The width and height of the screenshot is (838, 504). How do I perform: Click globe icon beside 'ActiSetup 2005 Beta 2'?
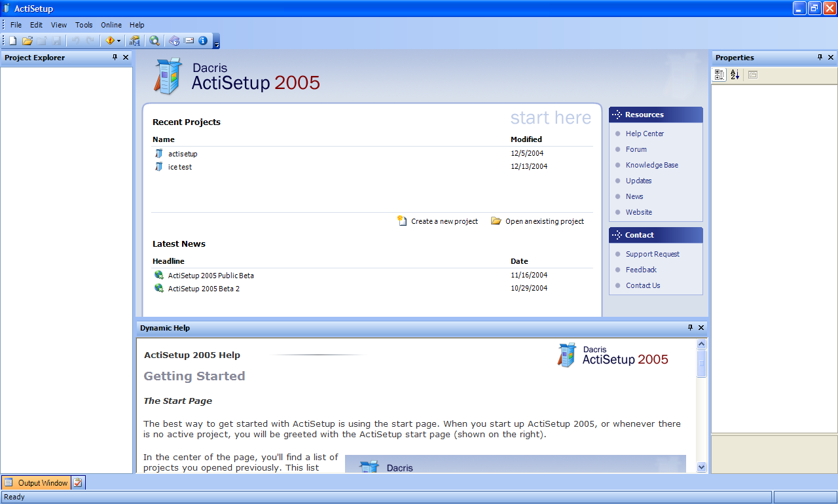pos(159,288)
